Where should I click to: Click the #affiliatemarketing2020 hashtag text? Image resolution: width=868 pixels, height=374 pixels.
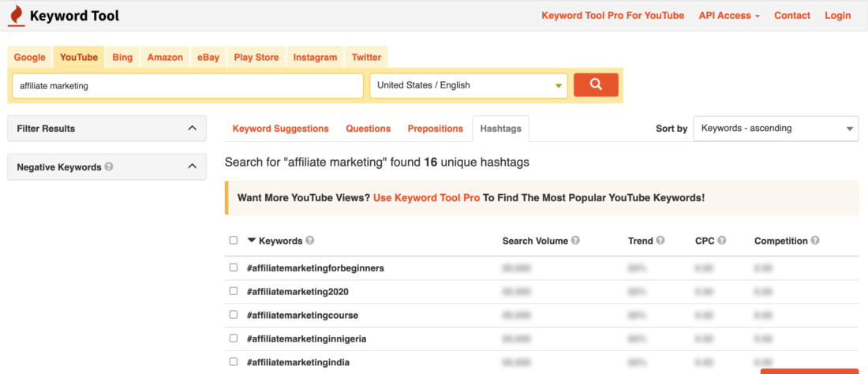tap(297, 292)
